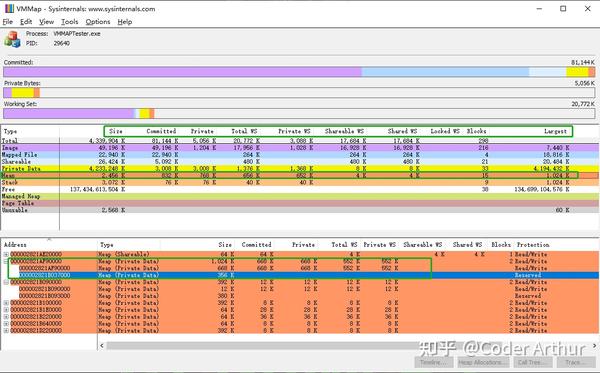This screenshot has height=373, width=600.
Task: Click the Timeline button
Action: tap(434, 362)
